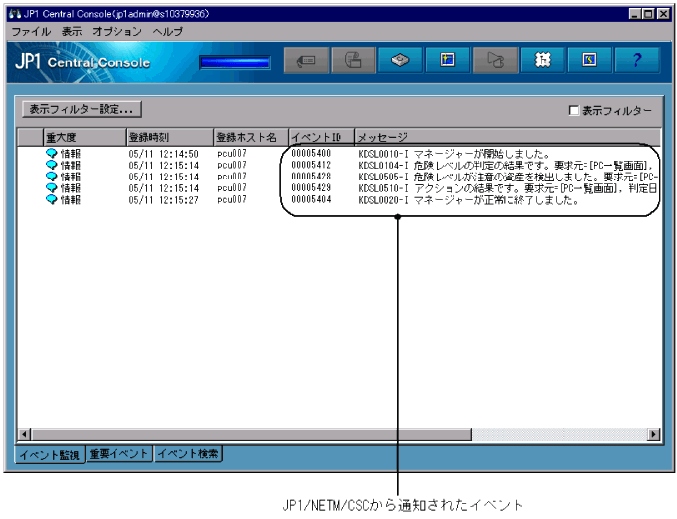Select event ID 00005429

pos(311,188)
